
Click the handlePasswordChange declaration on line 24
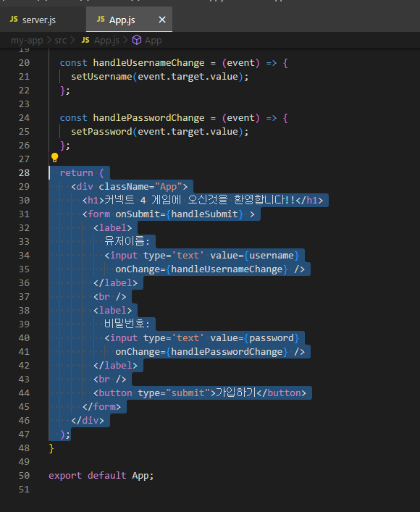tap(148, 117)
